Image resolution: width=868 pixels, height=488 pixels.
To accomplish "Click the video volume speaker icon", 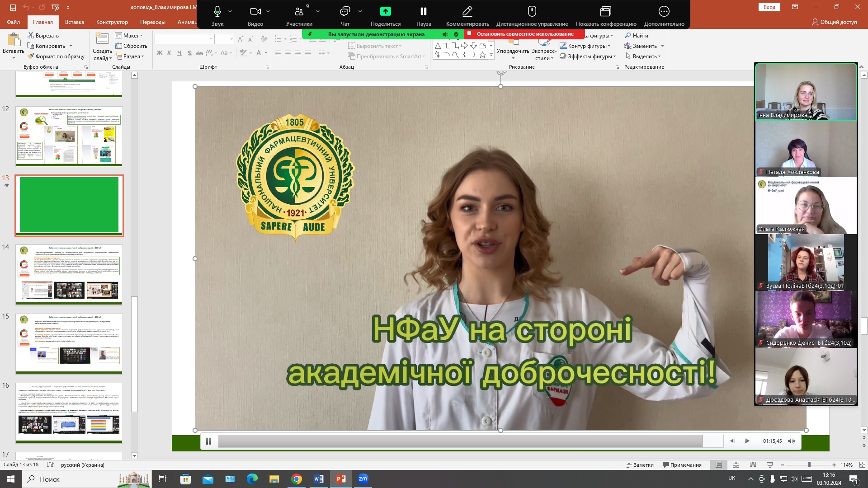I will [791, 441].
